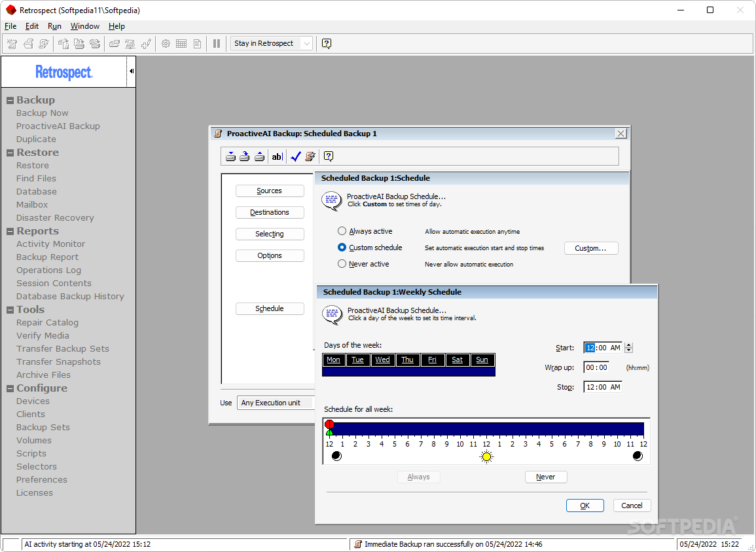This screenshot has height=552, width=756.
Task: Open help via the question mark icon in main toolbar
Action: click(327, 43)
